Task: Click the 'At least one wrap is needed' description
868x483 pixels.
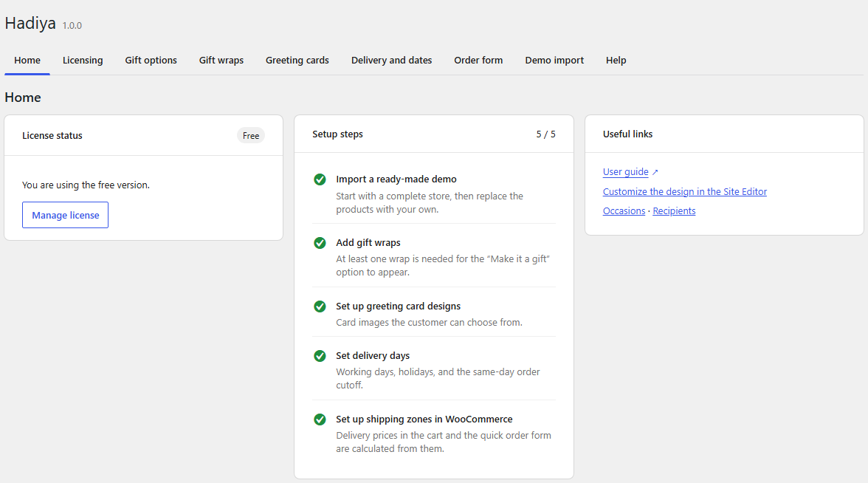Action: coord(443,265)
